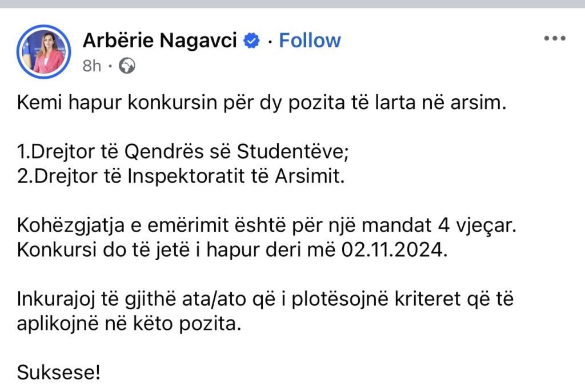Viewport: 585px width, 392px height.
Task: Click the gray bar above the post
Action: 292,3
